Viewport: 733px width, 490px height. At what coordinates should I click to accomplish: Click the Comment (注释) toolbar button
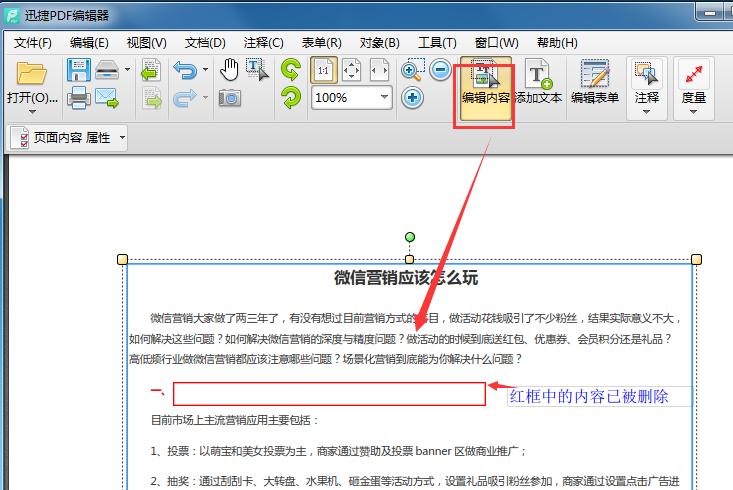[647, 80]
